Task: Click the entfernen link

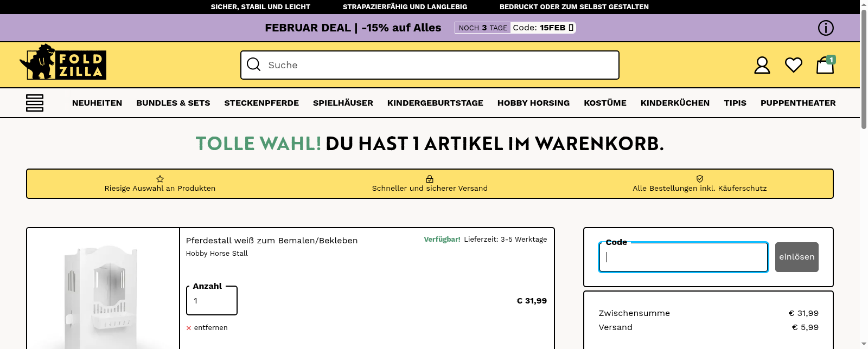Action: (210, 328)
